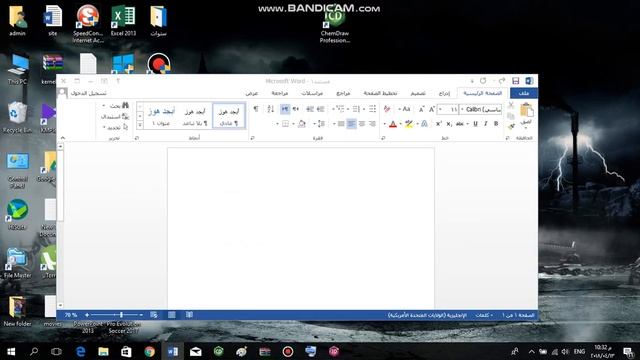The image size is (640, 360).
Task: Click the Undo arrow in title bar
Action: point(502,81)
